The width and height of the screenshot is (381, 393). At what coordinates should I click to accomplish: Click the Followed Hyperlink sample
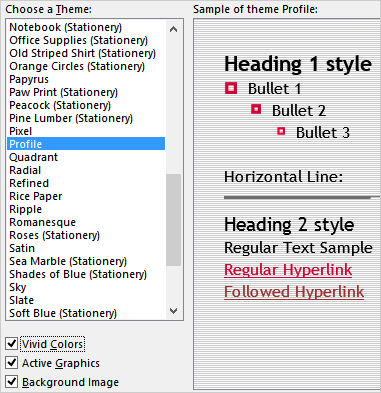[294, 292]
